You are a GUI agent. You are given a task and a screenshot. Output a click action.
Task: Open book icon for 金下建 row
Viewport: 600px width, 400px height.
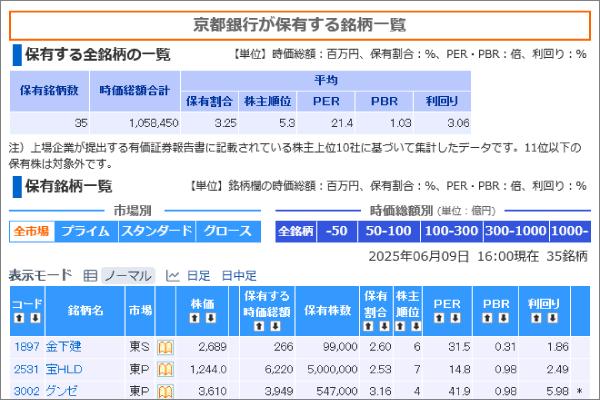165,347
